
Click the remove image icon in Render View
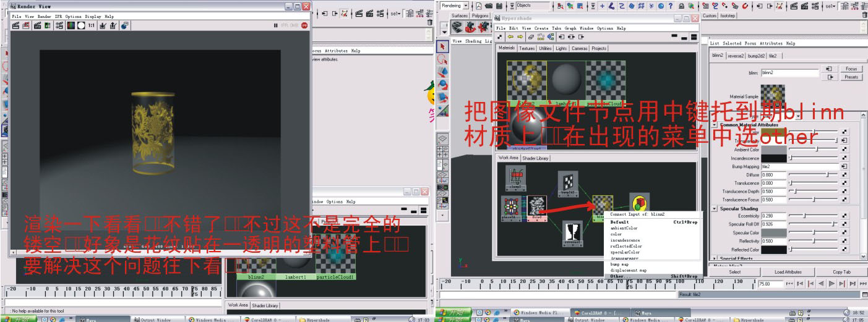tap(114, 26)
